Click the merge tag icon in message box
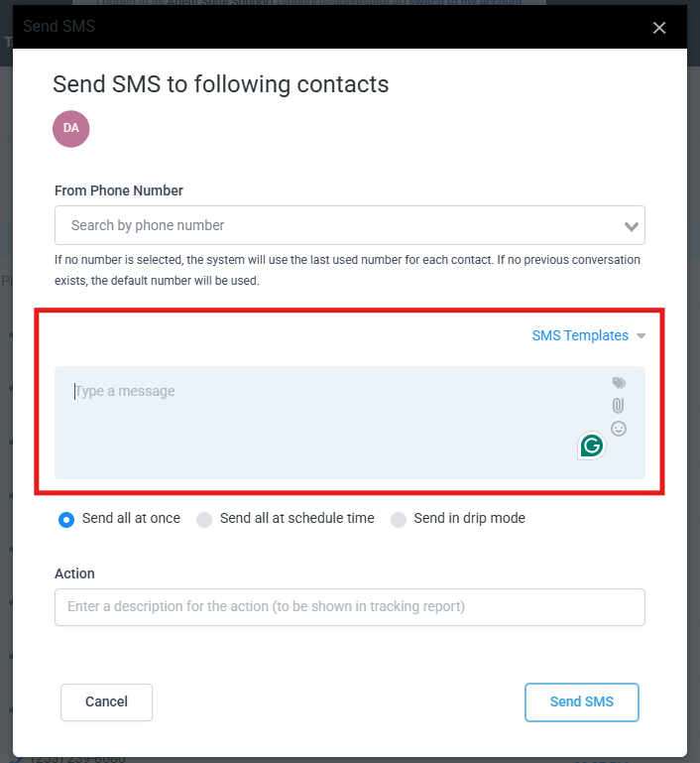The height and width of the screenshot is (763, 700). [619, 383]
